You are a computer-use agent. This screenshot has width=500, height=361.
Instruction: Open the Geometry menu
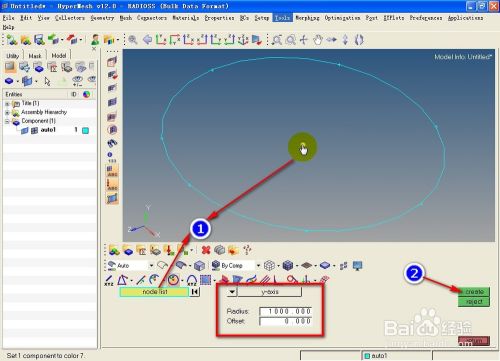click(x=102, y=18)
